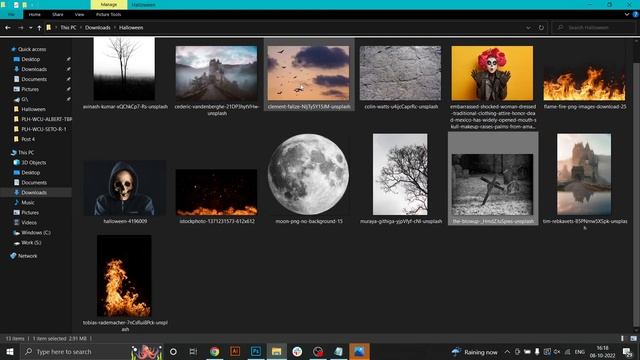Select the moon-png-no-background image
640x360 pixels.
pyautogui.click(x=309, y=174)
